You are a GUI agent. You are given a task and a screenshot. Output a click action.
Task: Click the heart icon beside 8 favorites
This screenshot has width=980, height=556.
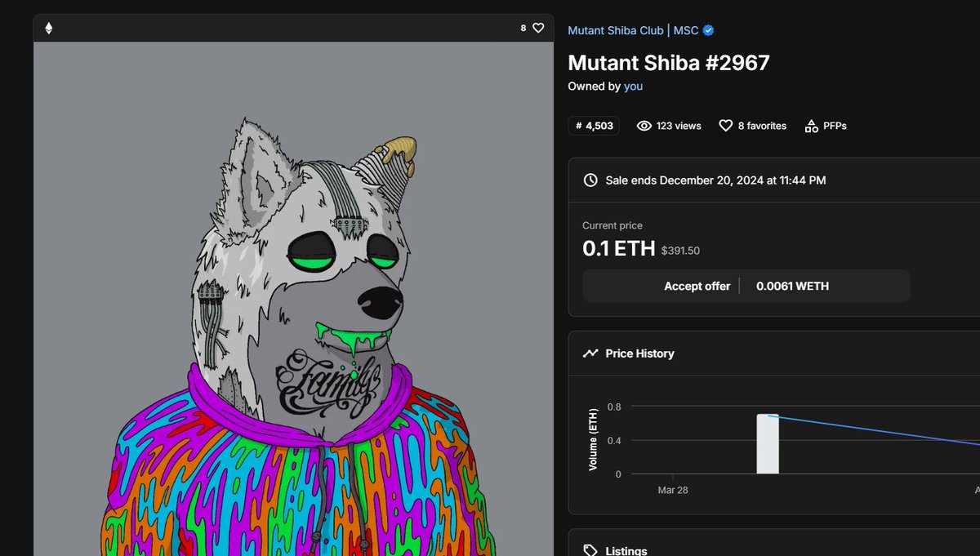(x=725, y=126)
